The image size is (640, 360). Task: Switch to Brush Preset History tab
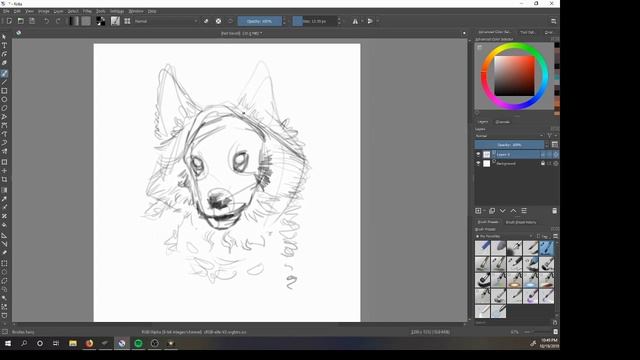point(521,222)
